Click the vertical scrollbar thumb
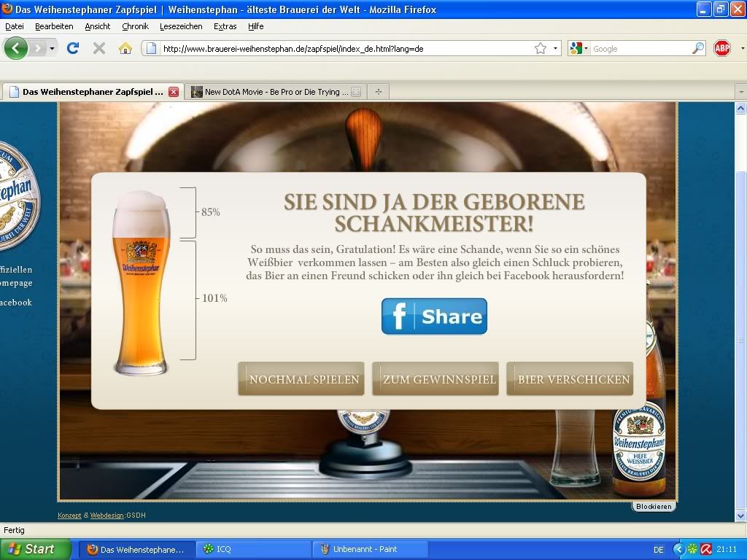 click(740, 340)
